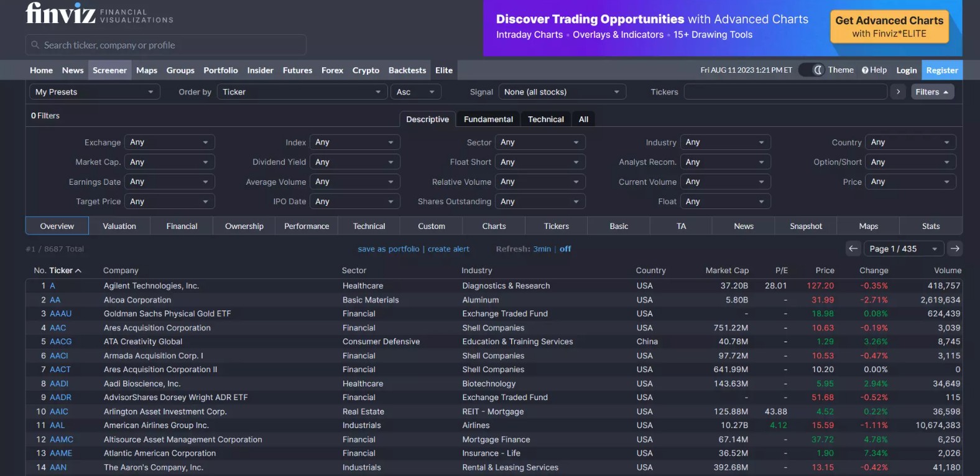Screen dimensions: 980x476
Task: Switch to Fundamental filter tab
Action: (x=488, y=119)
